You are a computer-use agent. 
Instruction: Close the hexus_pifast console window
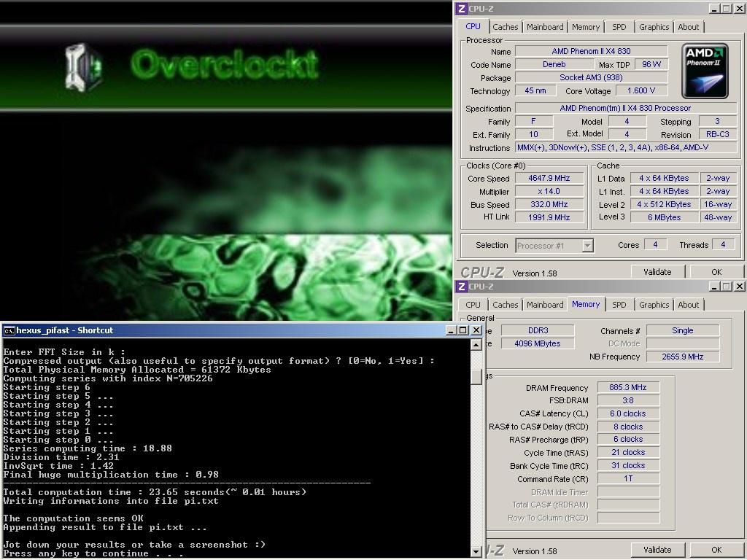click(476, 330)
